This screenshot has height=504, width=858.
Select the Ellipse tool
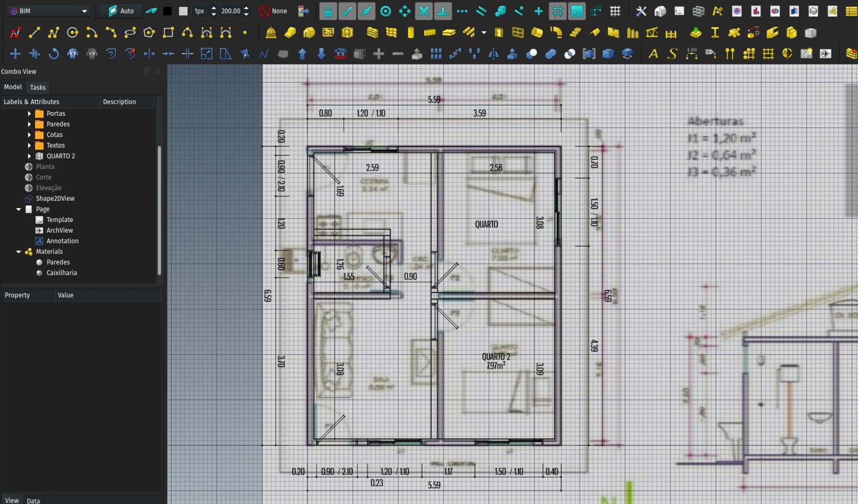click(x=130, y=33)
